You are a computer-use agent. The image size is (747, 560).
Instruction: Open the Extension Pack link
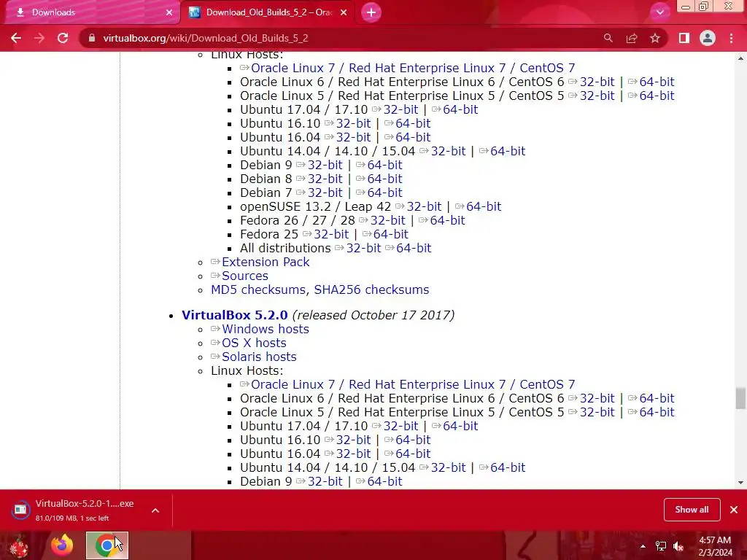tap(266, 262)
